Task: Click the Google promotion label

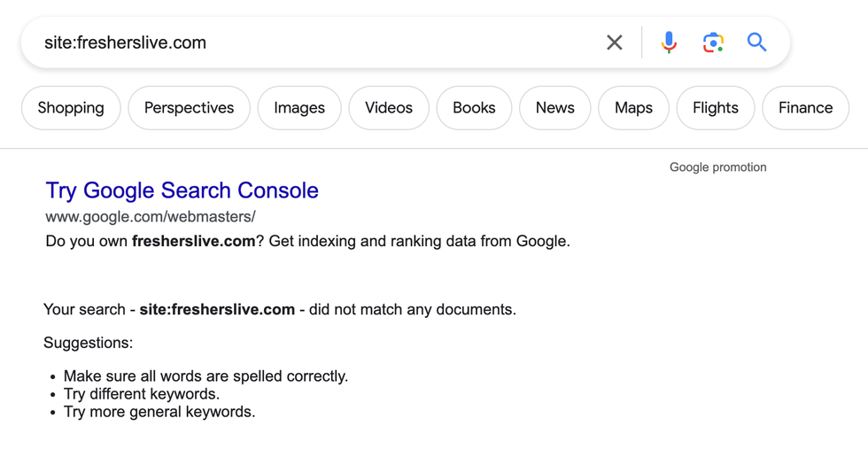Action: [x=717, y=167]
